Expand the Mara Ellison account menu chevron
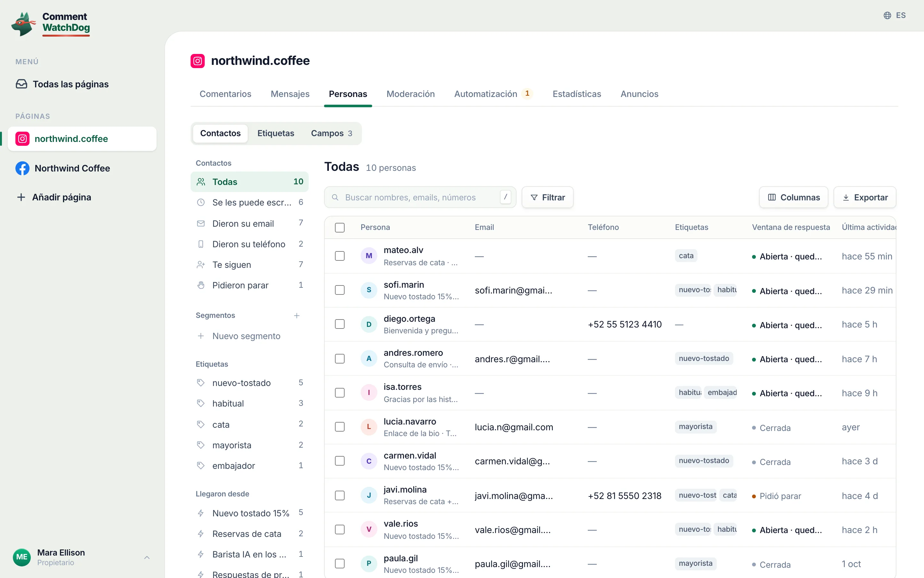Image resolution: width=924 pixels, height=578 pixels. click(x=147, y=557)
